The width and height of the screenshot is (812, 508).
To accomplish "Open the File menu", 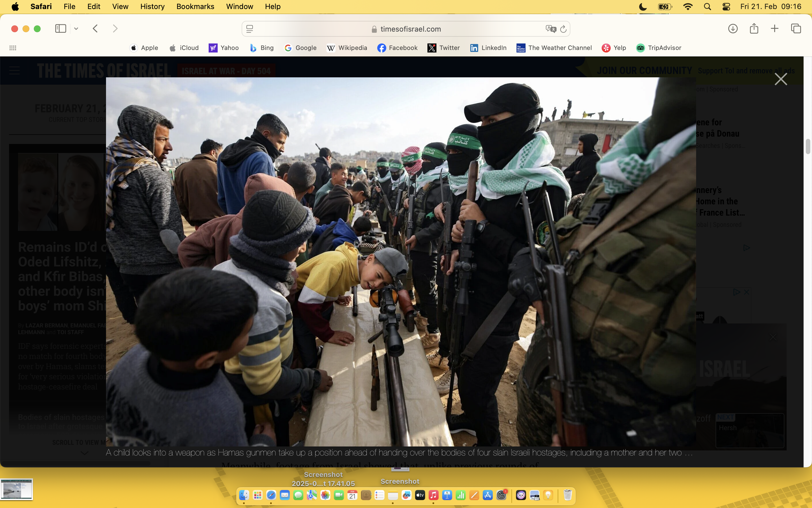I will pos(69,6).
